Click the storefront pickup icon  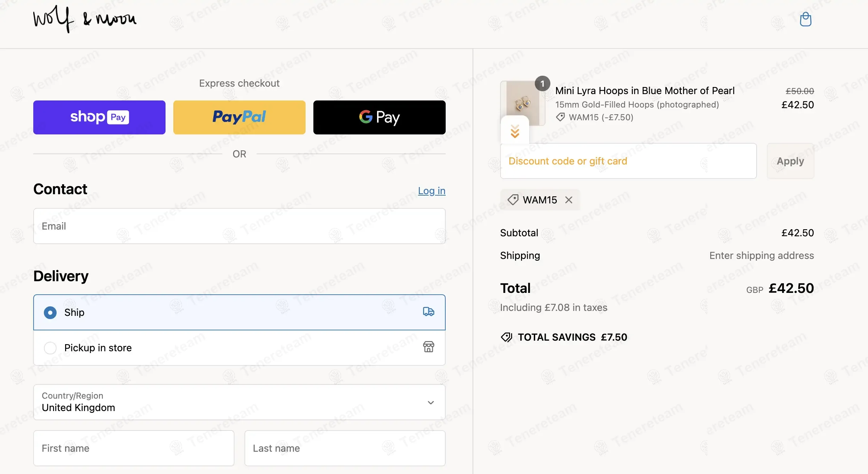tap(428, 347)
